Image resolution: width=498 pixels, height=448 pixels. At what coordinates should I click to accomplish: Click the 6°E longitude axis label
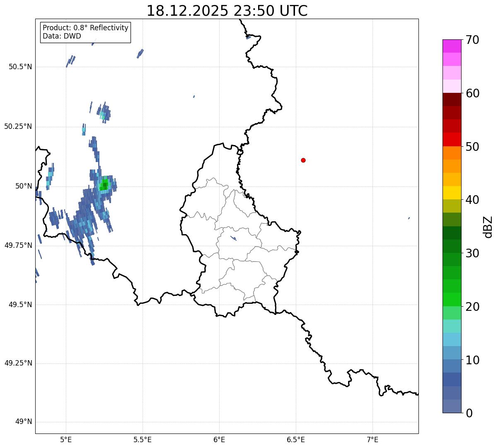[x=219, y=439]
